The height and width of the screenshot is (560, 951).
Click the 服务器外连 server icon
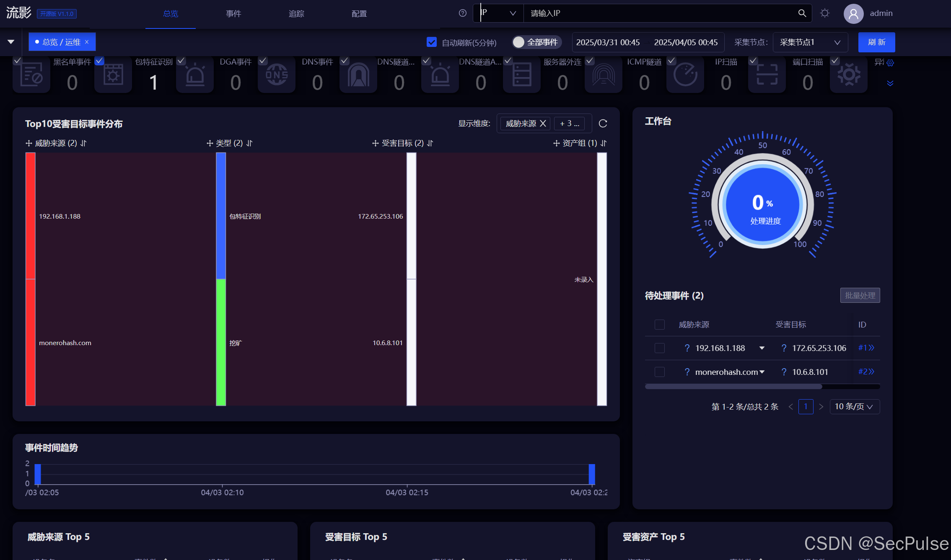pyautogui.click(x=522, y=75)
